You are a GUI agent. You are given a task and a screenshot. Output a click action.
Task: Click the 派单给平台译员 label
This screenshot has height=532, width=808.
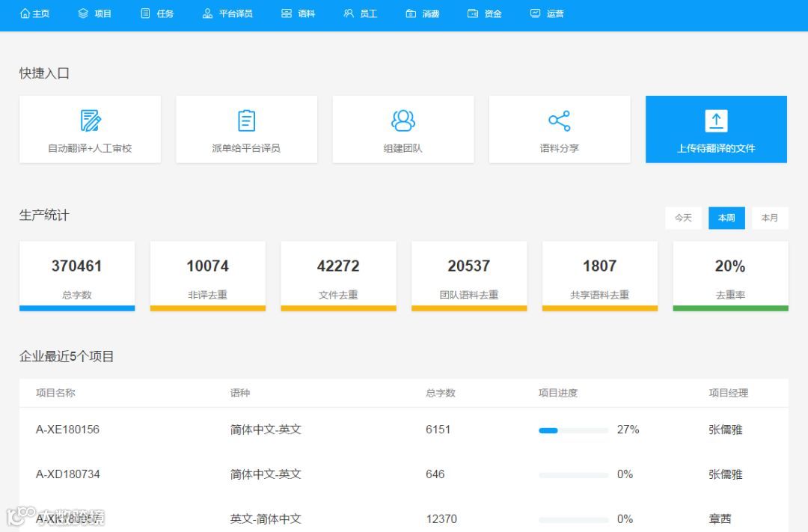pos(246,148)
